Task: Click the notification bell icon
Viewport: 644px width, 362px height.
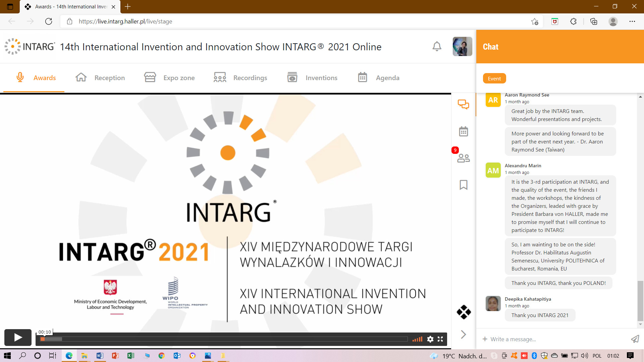Action: pos(437,46)
